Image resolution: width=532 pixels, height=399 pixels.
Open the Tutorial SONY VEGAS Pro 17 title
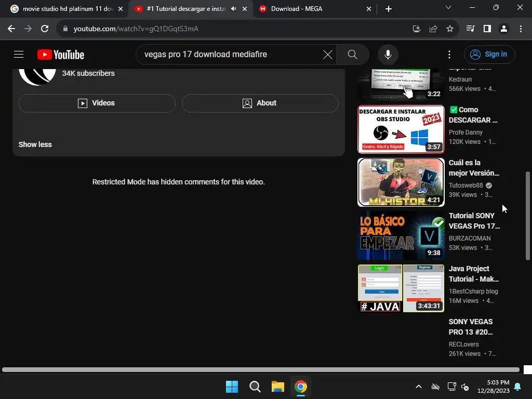coord(474,221)
